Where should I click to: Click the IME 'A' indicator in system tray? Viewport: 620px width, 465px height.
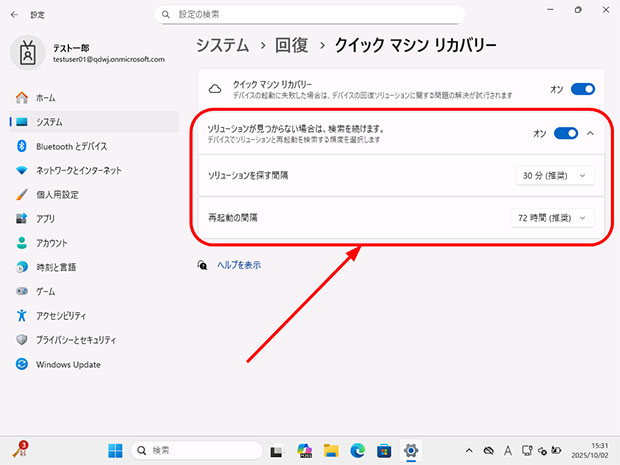(508, 450)
